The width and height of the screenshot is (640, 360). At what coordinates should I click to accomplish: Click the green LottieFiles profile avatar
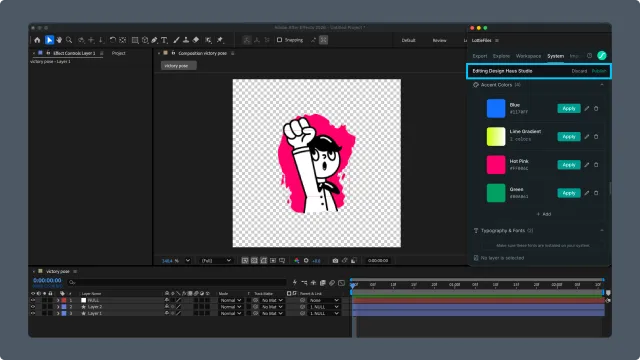(602, 56)
